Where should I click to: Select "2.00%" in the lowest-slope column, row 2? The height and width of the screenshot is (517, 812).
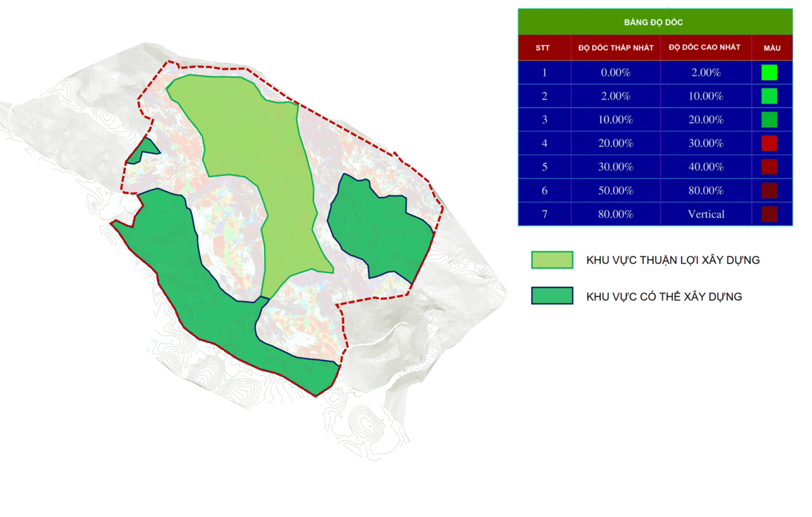[x=615, y=96]
